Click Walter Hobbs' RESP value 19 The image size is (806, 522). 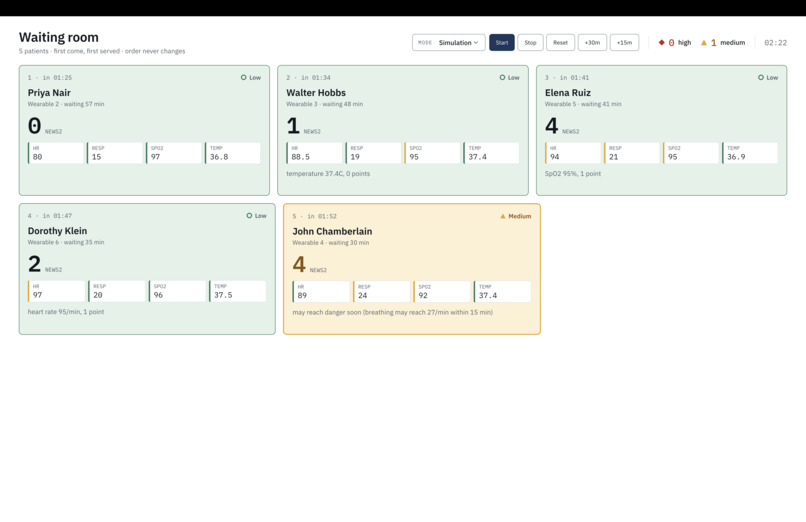coord(355,157)
